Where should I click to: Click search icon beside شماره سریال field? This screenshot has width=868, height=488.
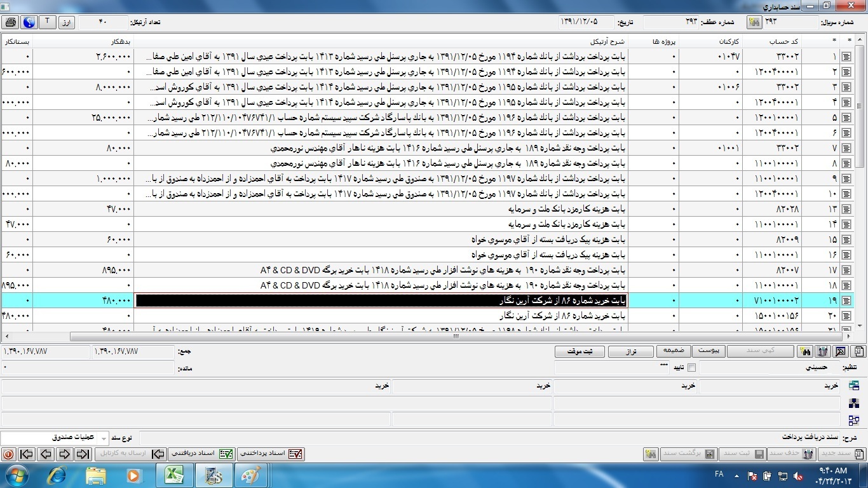tap(755, 22)
